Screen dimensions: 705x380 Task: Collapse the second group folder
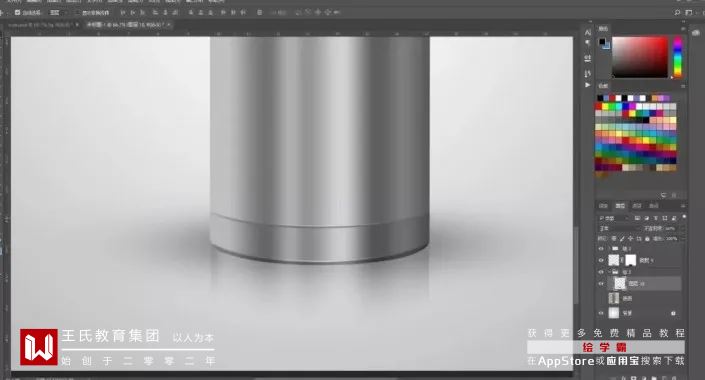click(x=609, y=272)
